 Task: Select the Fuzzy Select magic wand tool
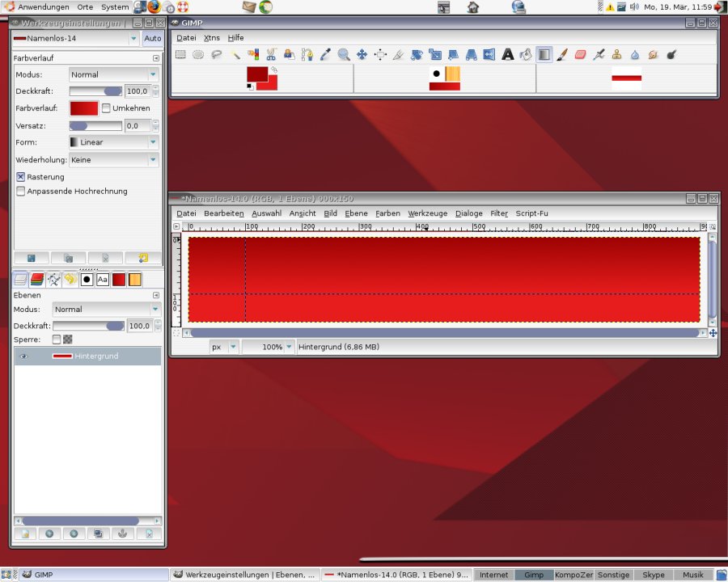point(235,55)
